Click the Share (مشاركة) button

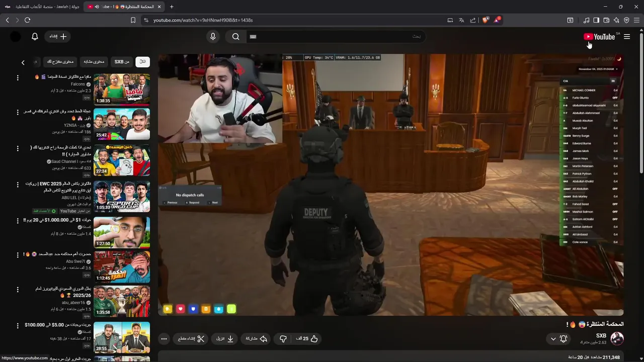pos(256,339)
